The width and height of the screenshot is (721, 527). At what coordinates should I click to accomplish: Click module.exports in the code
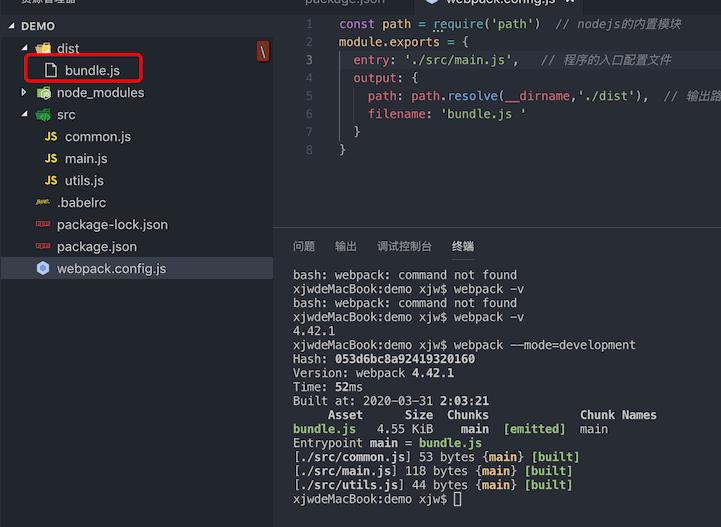click(389, 42)
